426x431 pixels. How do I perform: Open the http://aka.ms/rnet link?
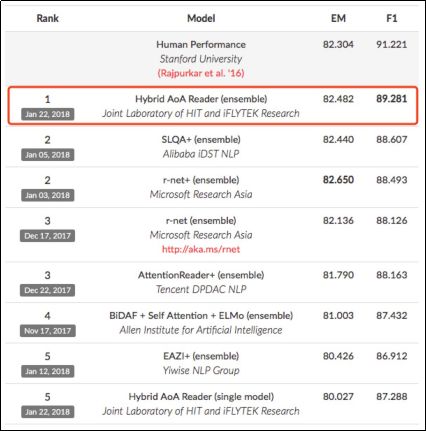tap(201, 249)
